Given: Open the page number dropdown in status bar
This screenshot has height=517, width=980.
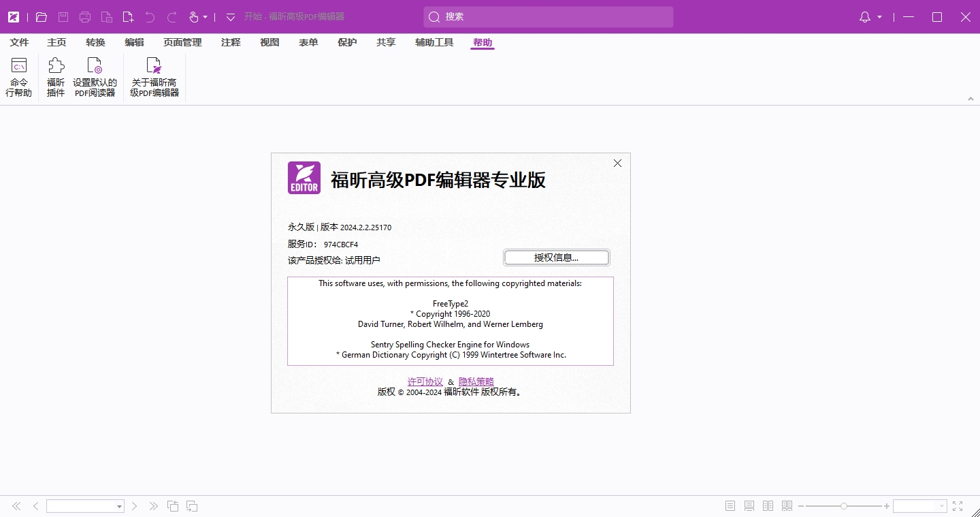Looking at the screenshot, I should coord(120,506).
